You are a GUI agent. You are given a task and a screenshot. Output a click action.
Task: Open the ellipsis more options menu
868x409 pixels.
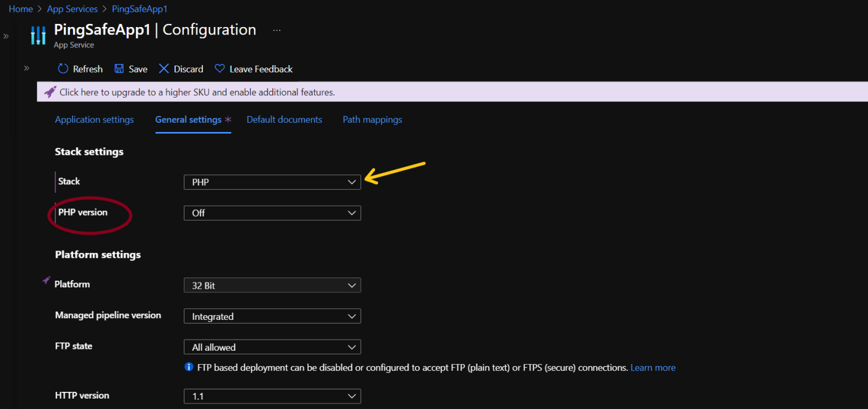277,30
